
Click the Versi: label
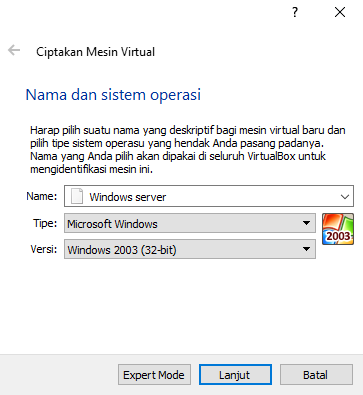(x=44, y=249)
